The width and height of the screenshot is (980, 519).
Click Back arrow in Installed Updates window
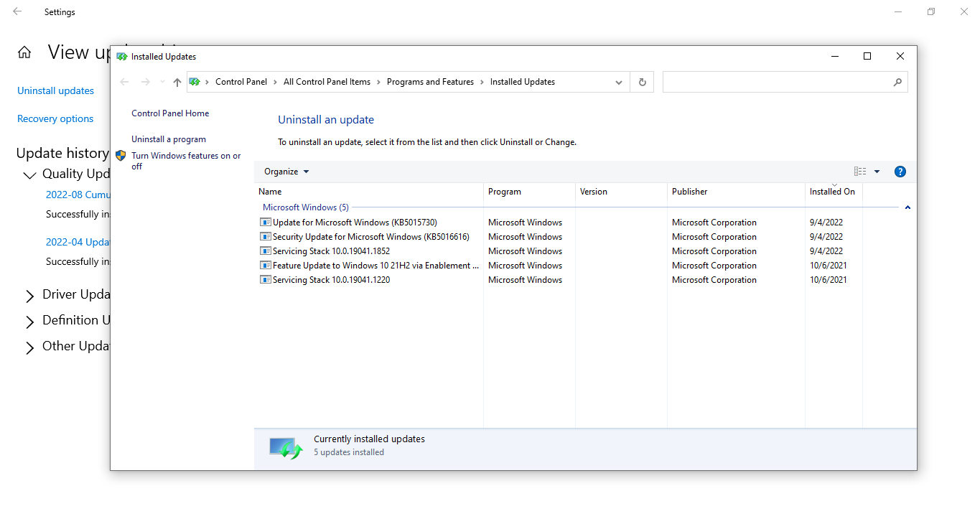(x=124, y=82)
